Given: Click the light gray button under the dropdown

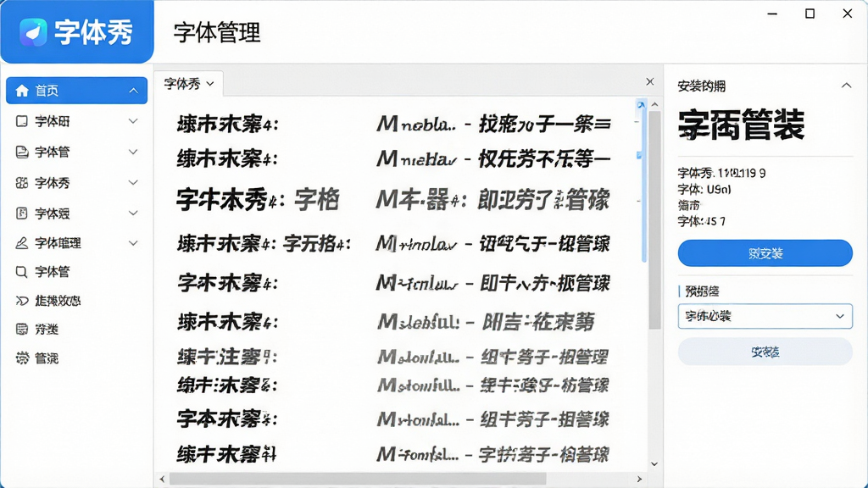Looking at the screenshot, I should (765, 352).
